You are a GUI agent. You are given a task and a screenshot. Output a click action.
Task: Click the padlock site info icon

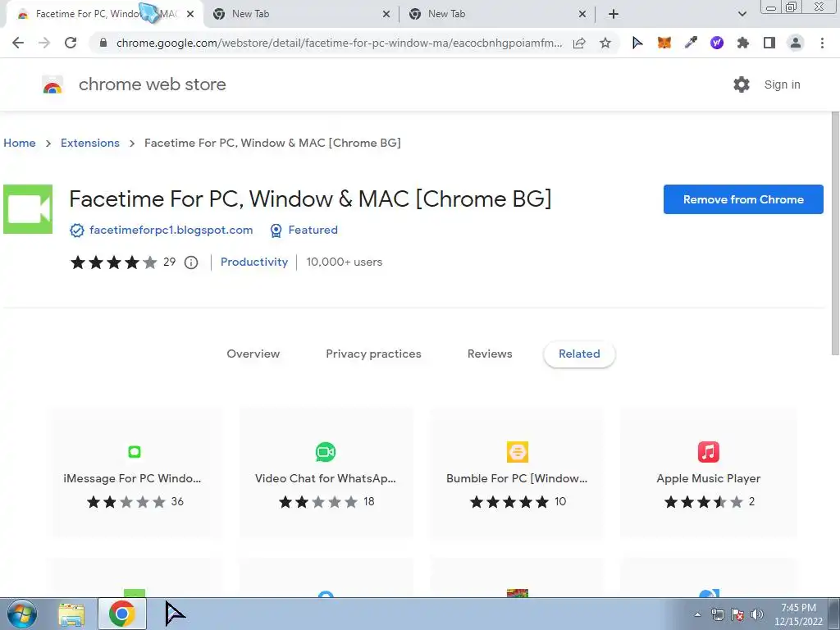pos(104,43)
